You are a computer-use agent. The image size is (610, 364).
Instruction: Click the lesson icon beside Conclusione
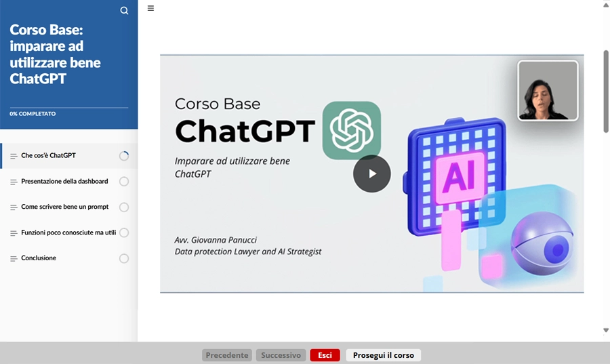pos(14,259)
